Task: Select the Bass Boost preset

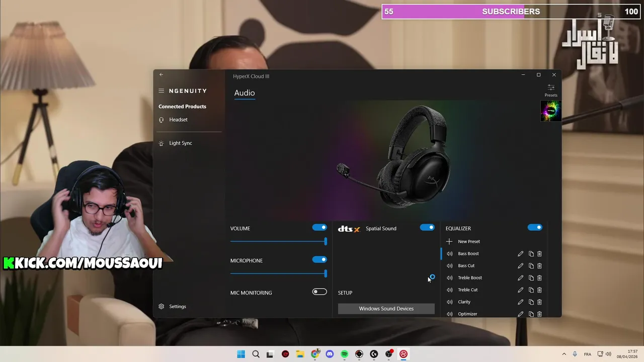Action: (468, 253)
